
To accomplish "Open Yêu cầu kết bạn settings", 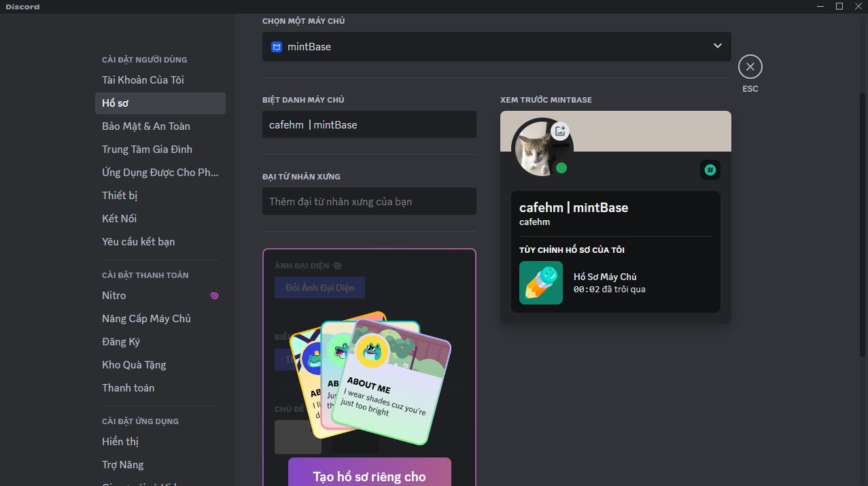I will (x=160, y=242).
